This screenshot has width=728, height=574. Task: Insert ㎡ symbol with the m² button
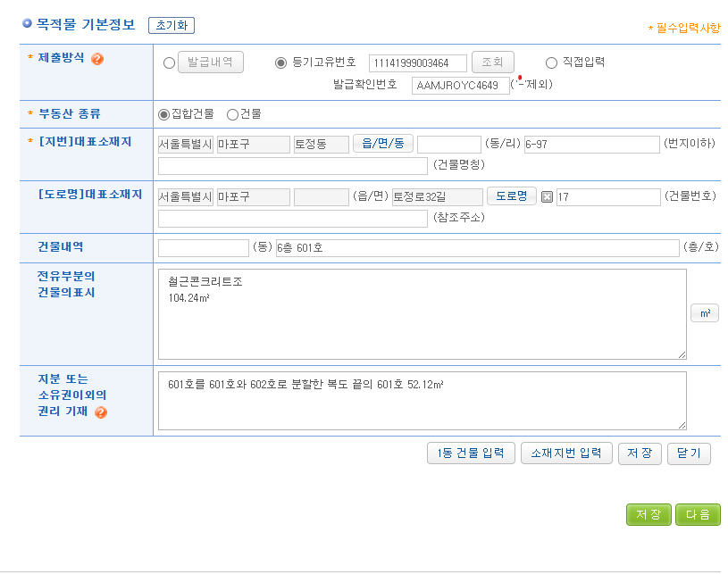705,313
